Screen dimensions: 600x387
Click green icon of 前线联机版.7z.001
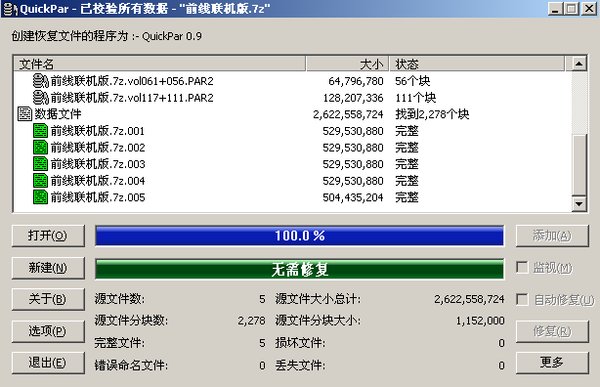(x=40, y=131)
